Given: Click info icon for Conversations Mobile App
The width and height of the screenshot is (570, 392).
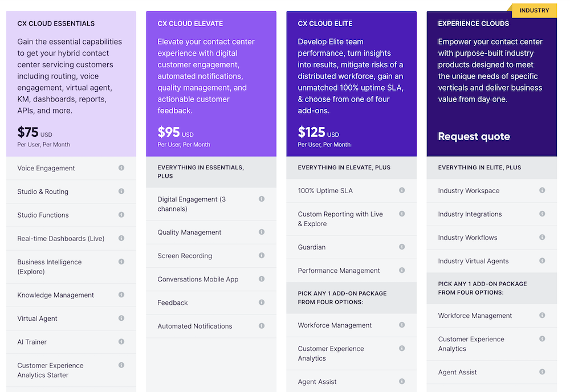Looking at the screenshot, I should tap(262, 279).
